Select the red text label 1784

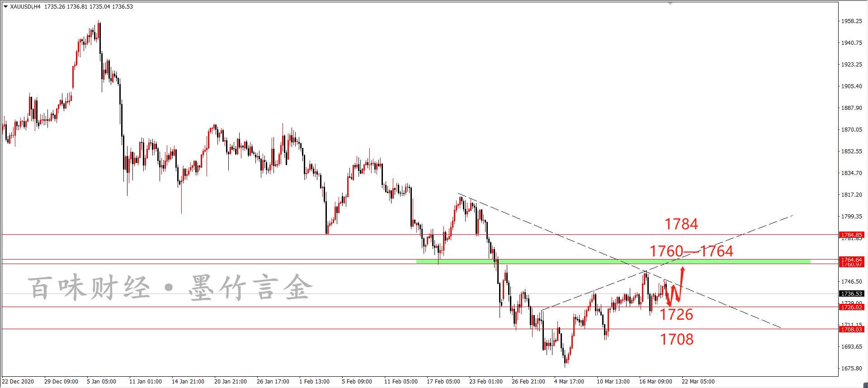pos(681,224)
